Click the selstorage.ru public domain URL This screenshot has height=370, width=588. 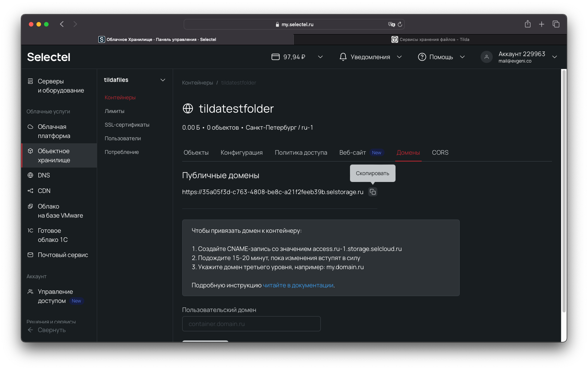(x=273, y=192)
